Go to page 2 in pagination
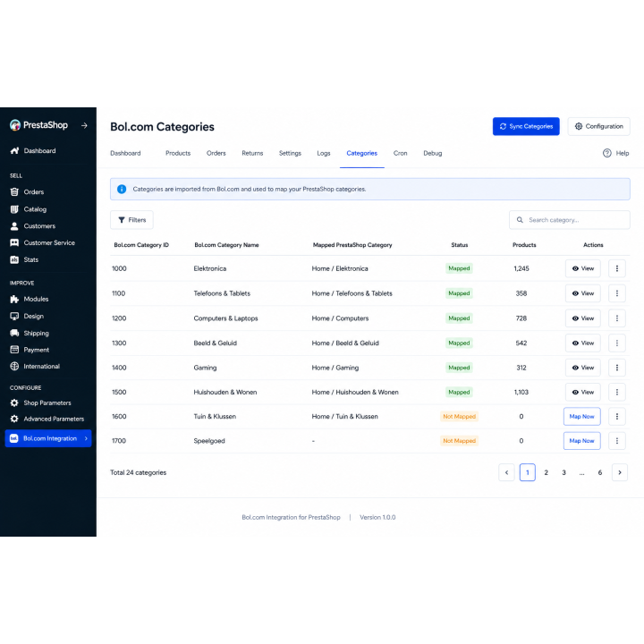Viewport: 644px width, 644px height. (x=546, y=472)
